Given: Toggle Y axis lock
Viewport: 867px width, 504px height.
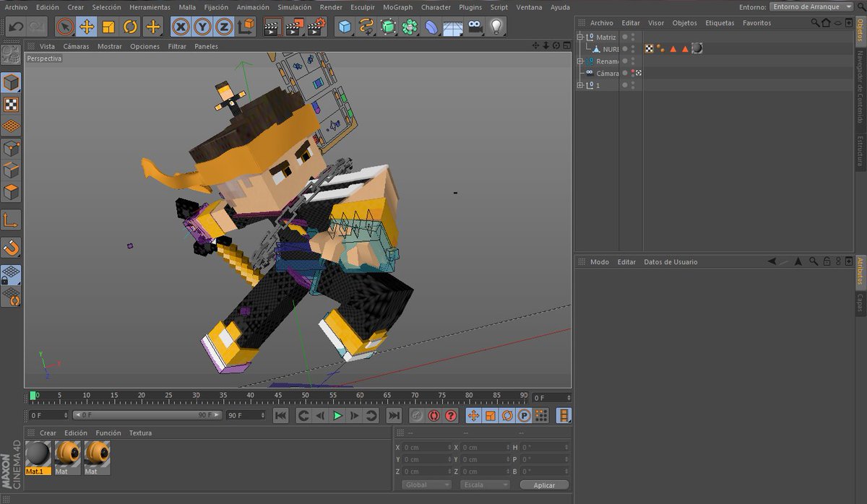Looking at the screenshot, I should pos(203,27).
